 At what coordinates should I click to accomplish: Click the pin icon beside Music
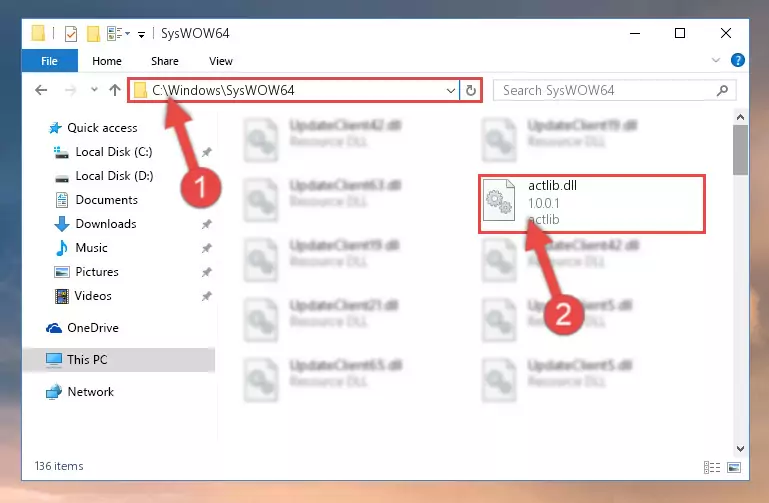pos(206,249)
